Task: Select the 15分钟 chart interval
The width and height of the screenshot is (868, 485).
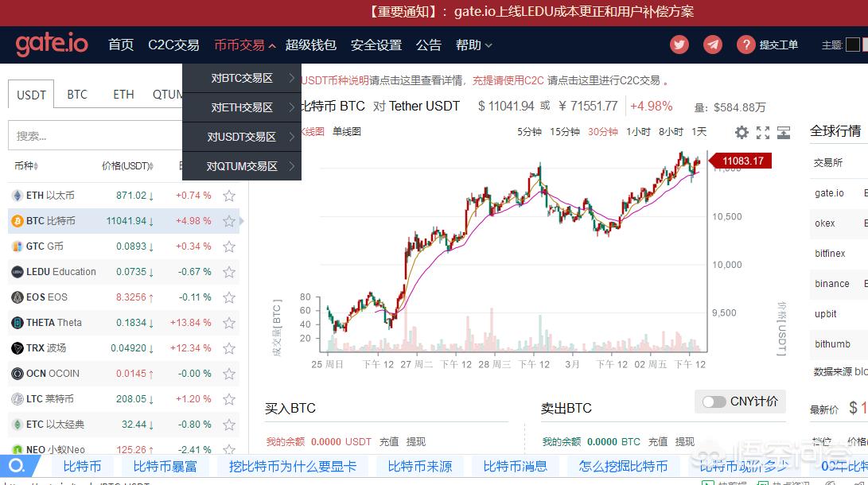Action: pyautogui.click(x=565, y=131)
